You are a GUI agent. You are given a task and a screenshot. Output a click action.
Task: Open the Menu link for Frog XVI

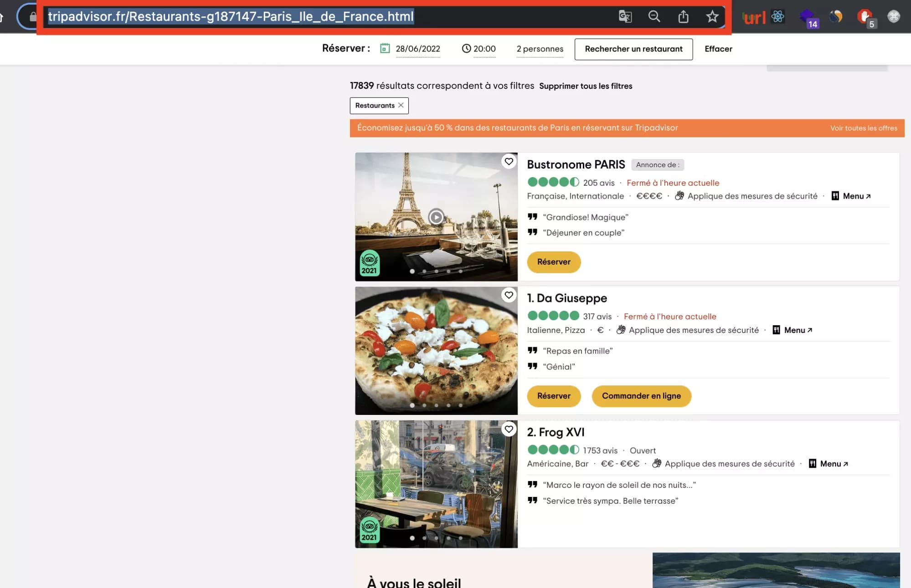click(834, 464)
